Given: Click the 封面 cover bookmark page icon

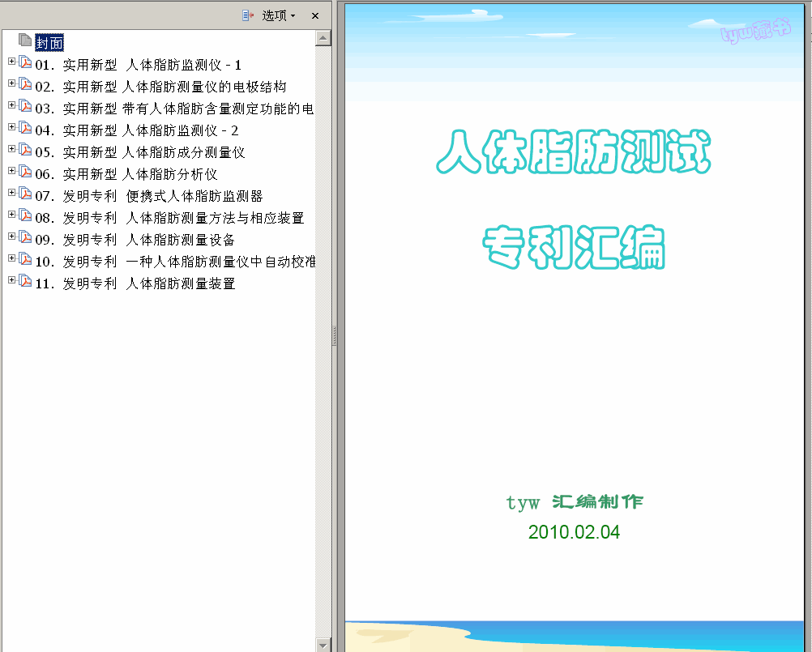Looking at the screenshot, I should click(x=25, y=40).
